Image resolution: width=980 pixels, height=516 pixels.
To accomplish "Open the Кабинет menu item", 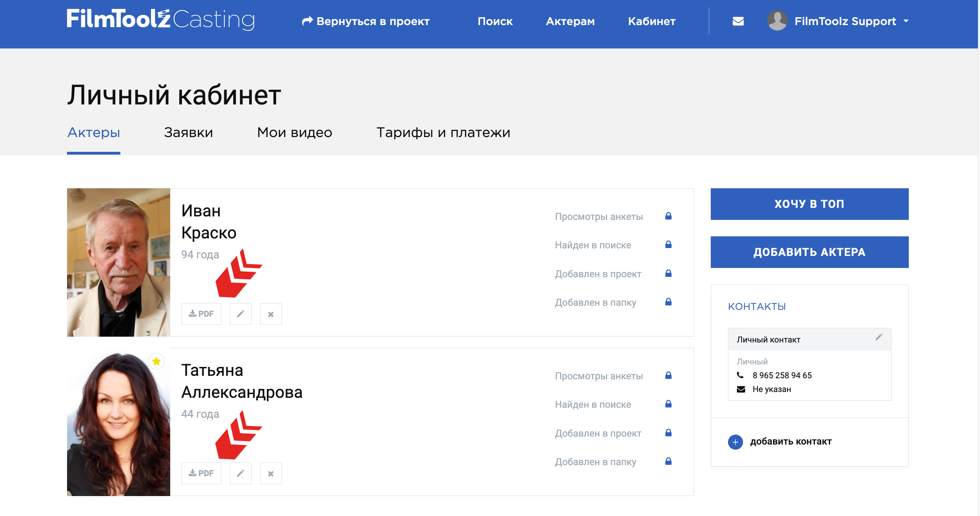I will tap(652, 21).
